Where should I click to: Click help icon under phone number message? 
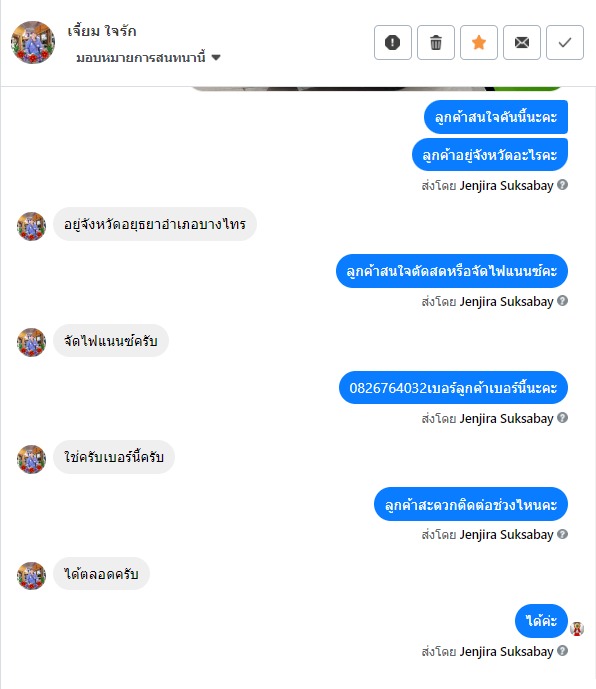tap(563, 417)
